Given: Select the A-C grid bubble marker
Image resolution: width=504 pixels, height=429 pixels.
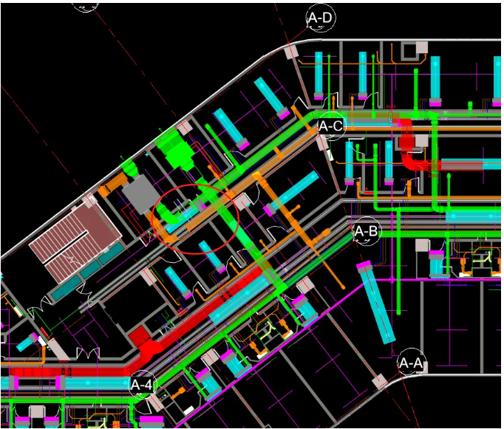Looking at the screenshot, I should 331,126.
